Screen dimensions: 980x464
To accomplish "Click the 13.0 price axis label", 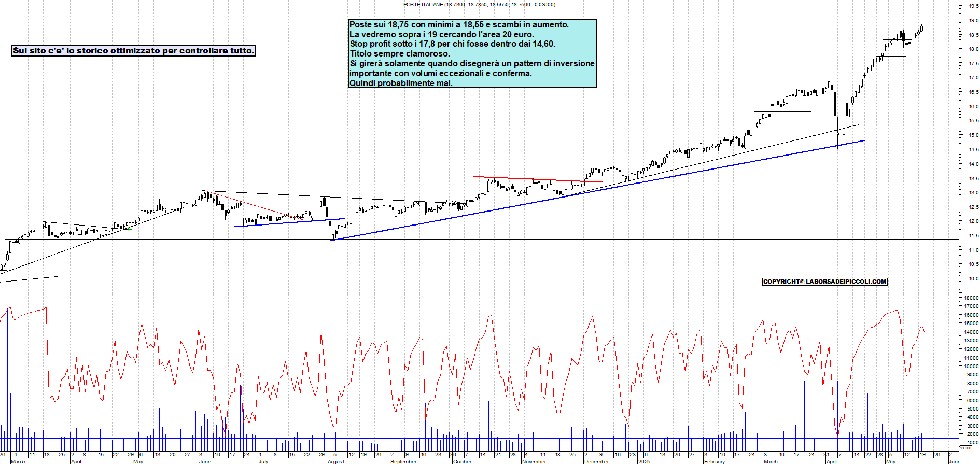I will click(973, 193).
